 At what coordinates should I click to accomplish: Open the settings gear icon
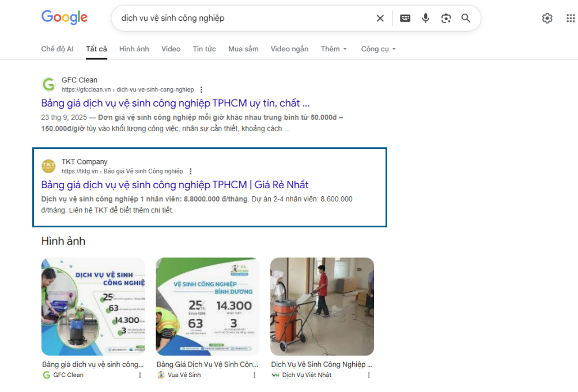pos(547,18)
